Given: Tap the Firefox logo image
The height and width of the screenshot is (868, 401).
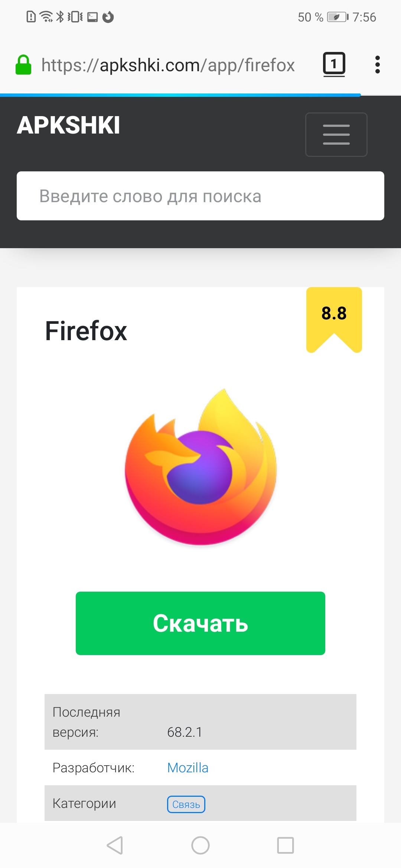Looking at the screenshot, I should tap(201, 467).
